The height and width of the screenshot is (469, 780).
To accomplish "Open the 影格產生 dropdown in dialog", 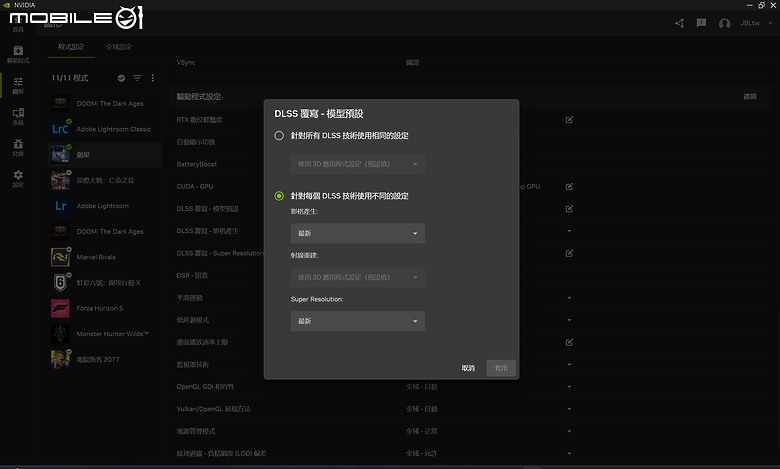I will coord(358,233).
